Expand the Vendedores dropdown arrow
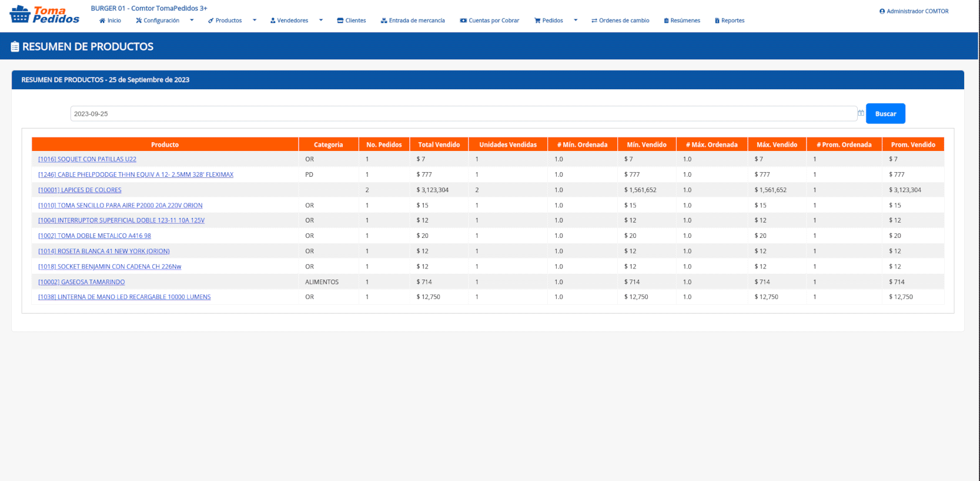This screenshot has height=481, width=980. [x=321, y=21]
